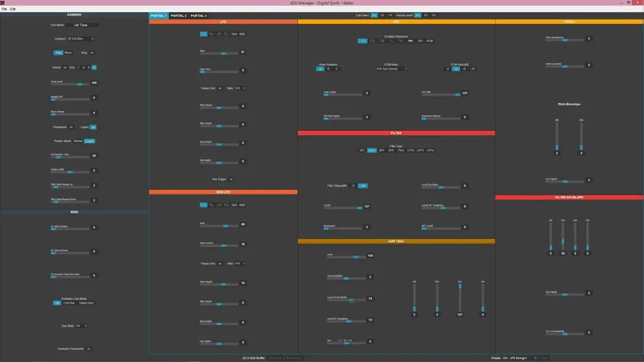Viewport: 644px width, 362px height.
Task: Select the RND waveform in MOD LFO
Action: coord(242,205)
